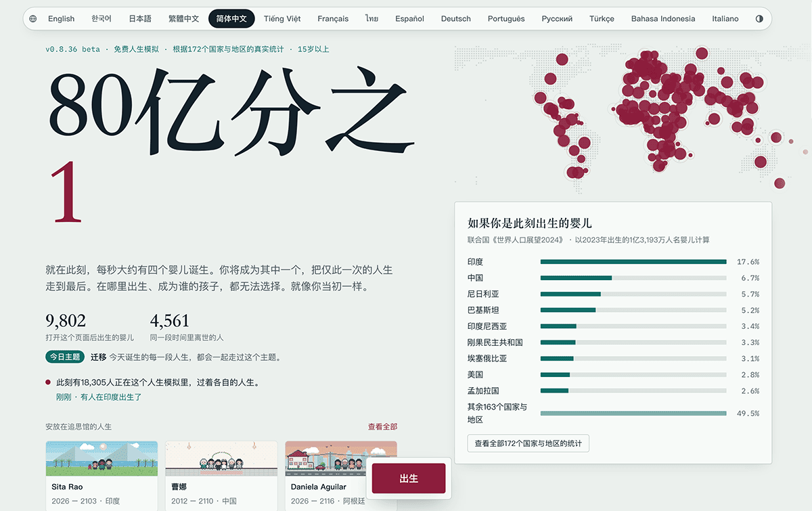Click the 其余163个国家与地区 progress bar
Viewport: 812px width, 511px height.
tap(633, 414)
